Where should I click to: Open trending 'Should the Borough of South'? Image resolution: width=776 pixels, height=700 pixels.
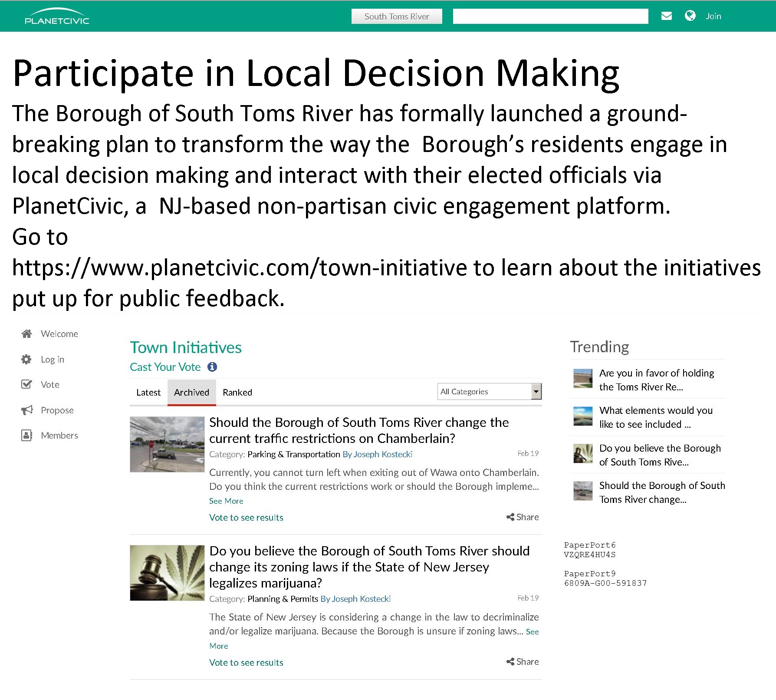point(662,492)
